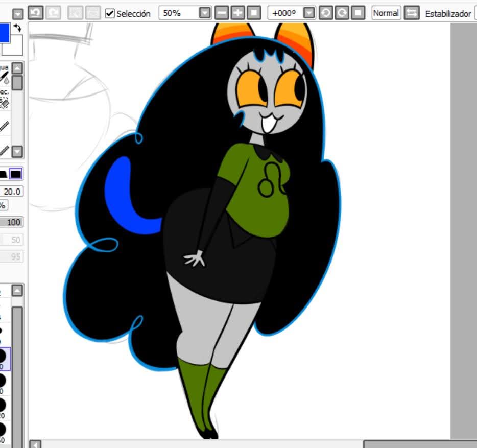Select the flat square brush edge shape
This screenshot has width=477, height=448.
(x=16, y=174)
